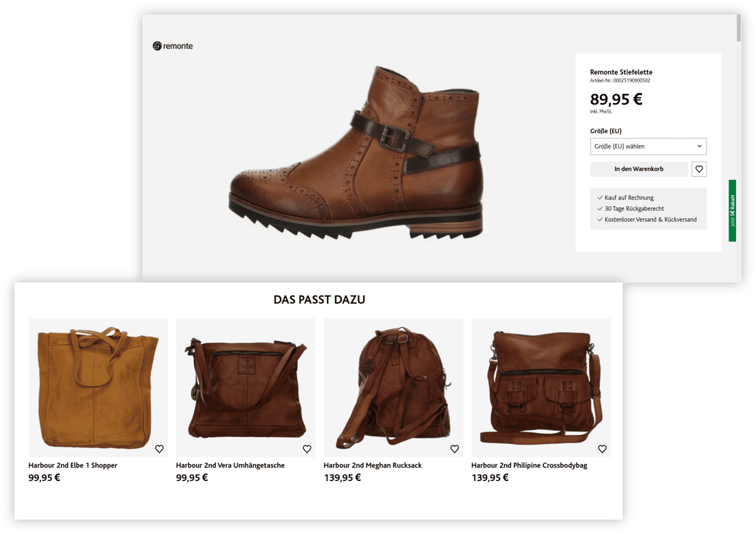Favorite the Harbour 2nd Elbe 1 Shopper
The width and height of the screenshot is (756, 534).
click(159, 449)
